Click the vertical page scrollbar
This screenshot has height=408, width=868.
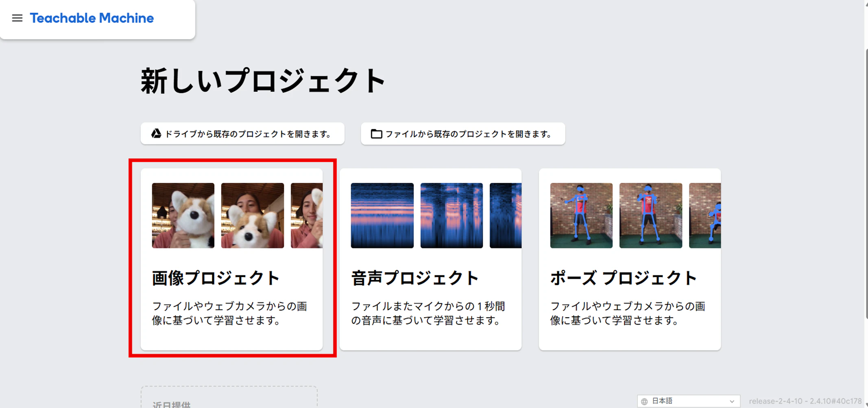866,183
